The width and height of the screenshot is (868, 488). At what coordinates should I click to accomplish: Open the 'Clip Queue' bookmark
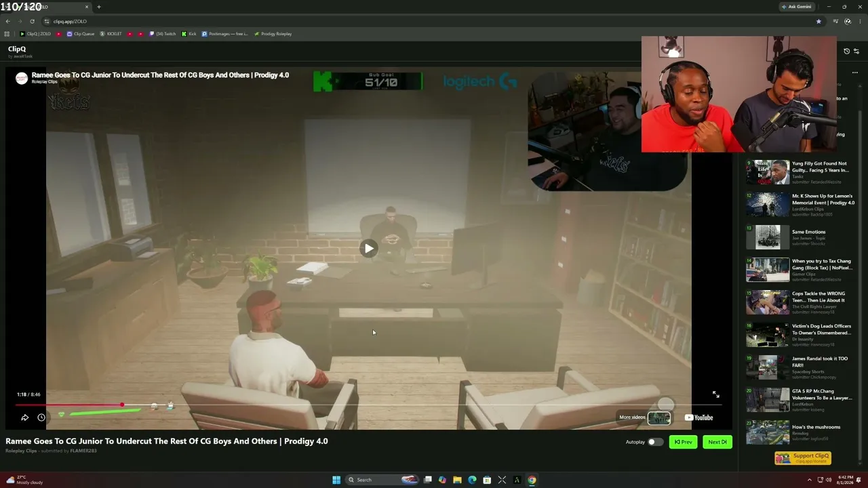(81, 34)
